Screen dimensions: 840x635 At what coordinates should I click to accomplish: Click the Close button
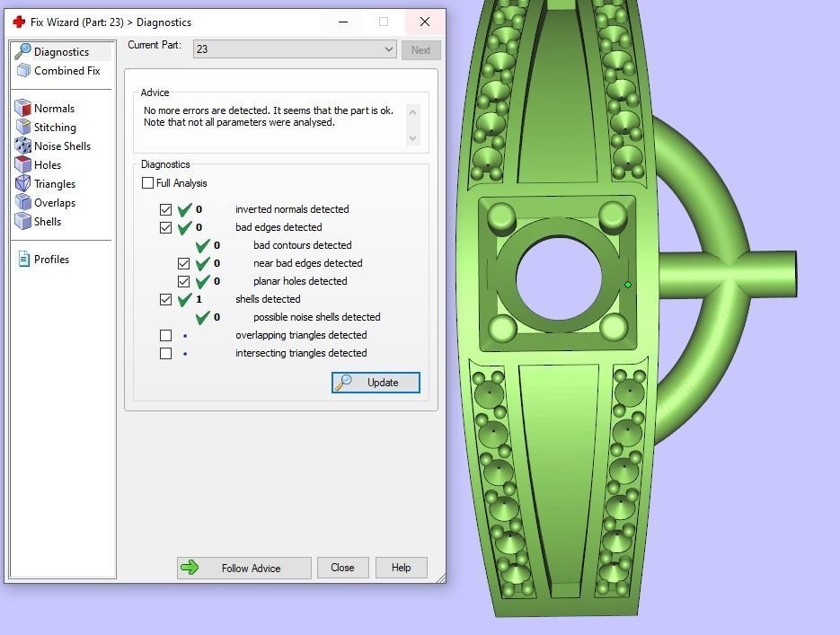pyautogui.click(x=343, y=568)
